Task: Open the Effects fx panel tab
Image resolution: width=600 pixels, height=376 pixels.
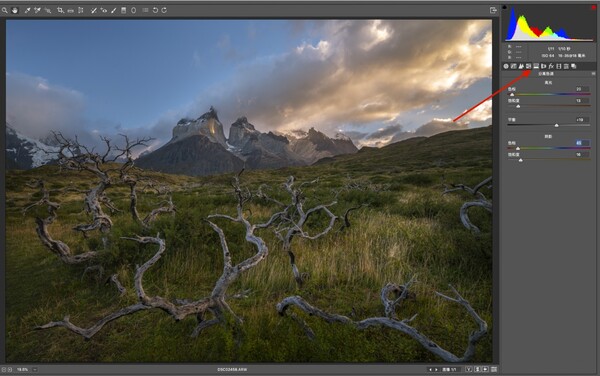Action: (x=551, y=66)
